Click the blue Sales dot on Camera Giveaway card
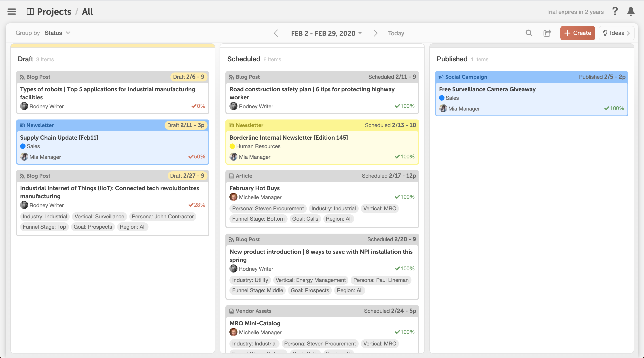The height and width of the screenshot is (358, 644). coord(442,98)
